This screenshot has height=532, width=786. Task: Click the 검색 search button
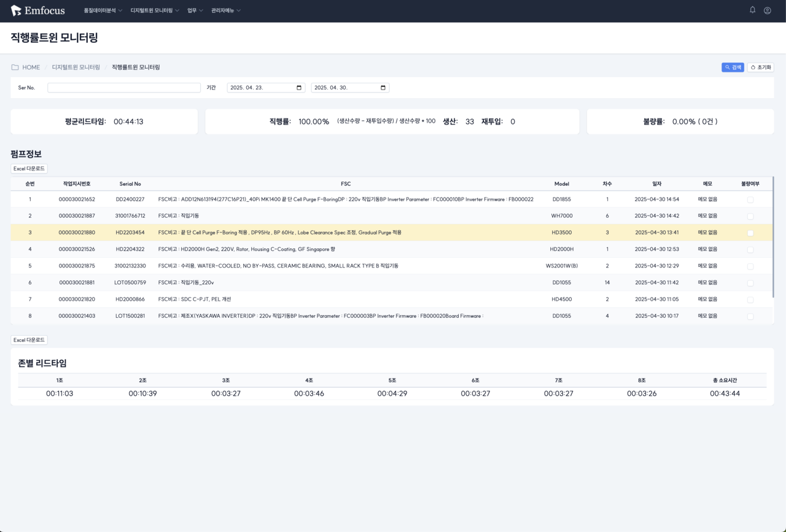[733, 67]
